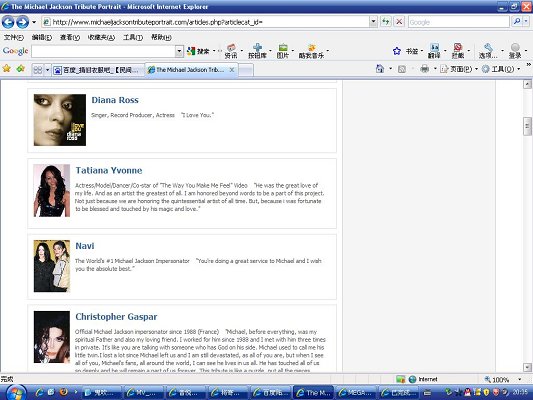Screen dimensions: 533x400
Task: Open a new blank tab
Action: 246,70
